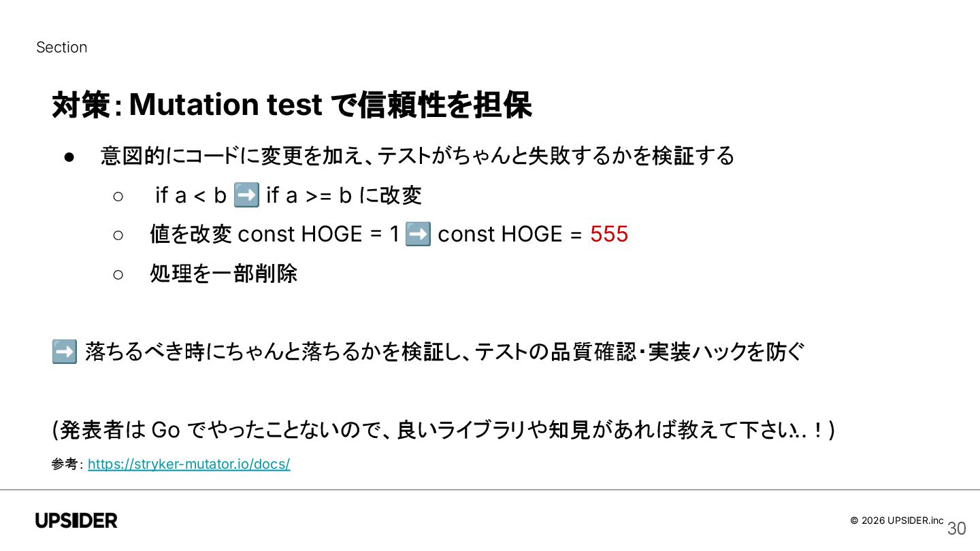Click the arrow emoji after "if a < b"
Image resolution: width=980 pixels, height=551 pixels.
point(246,195)
